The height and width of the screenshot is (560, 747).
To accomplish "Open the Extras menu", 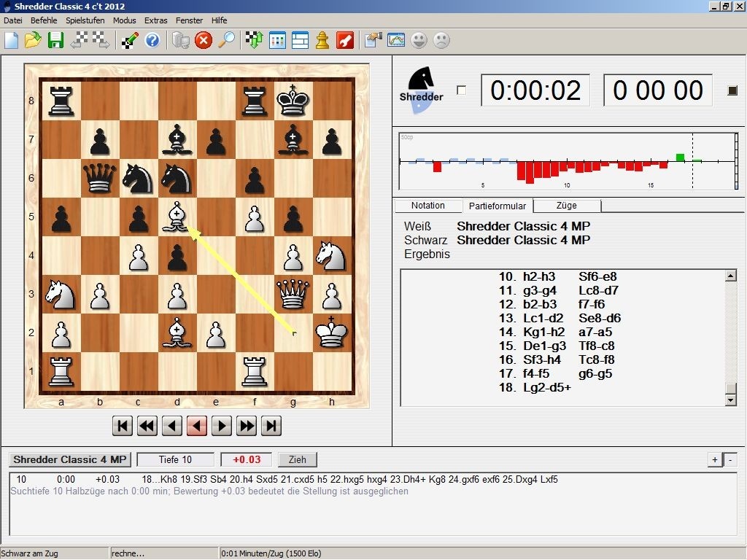I will (x=156, y=20).
